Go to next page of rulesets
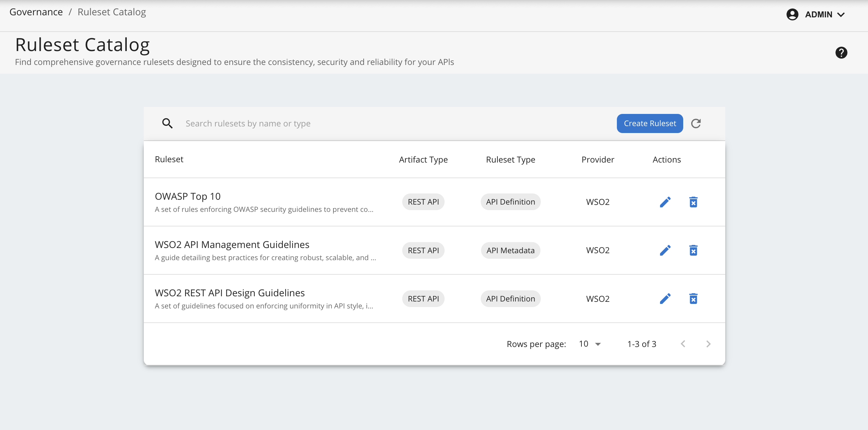868x430 pixels. pos(708,344)
